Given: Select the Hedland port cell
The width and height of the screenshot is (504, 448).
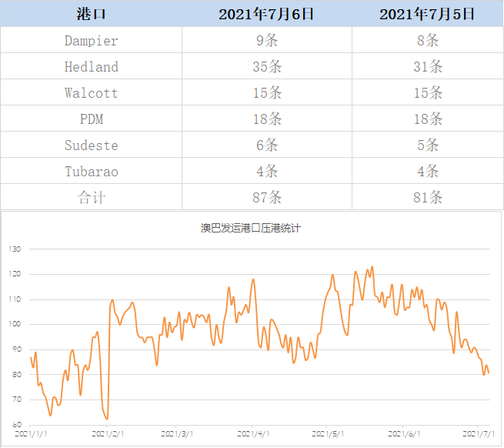Looking at the screenshot, I should (x=91, y=66).
